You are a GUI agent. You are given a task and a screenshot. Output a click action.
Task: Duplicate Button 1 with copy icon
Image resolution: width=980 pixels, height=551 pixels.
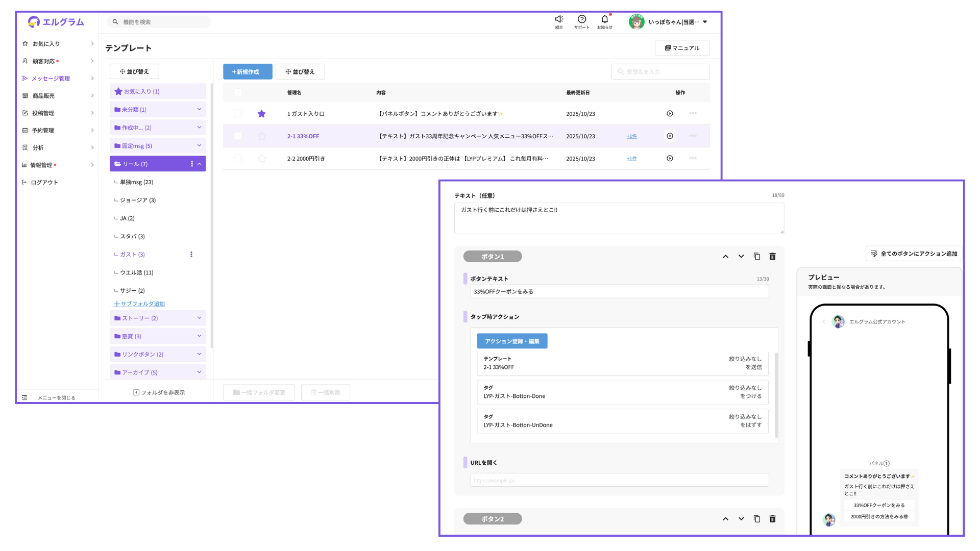click(757, 257)
